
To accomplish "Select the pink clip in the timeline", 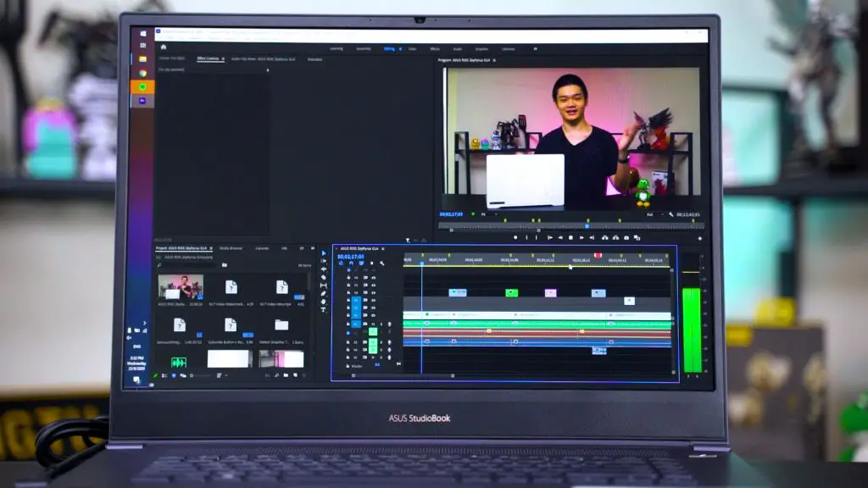I will pyautogui.click(x=550, y=292).
